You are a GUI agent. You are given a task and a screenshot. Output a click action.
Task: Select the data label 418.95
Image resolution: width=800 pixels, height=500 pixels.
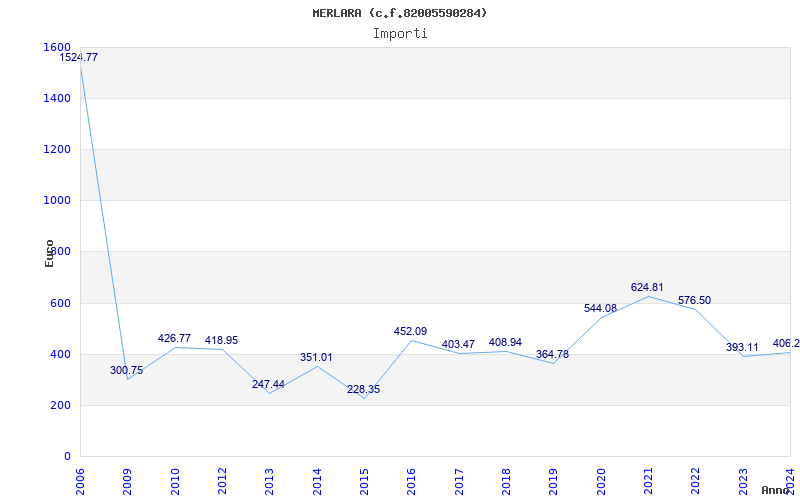pos(221,340)
